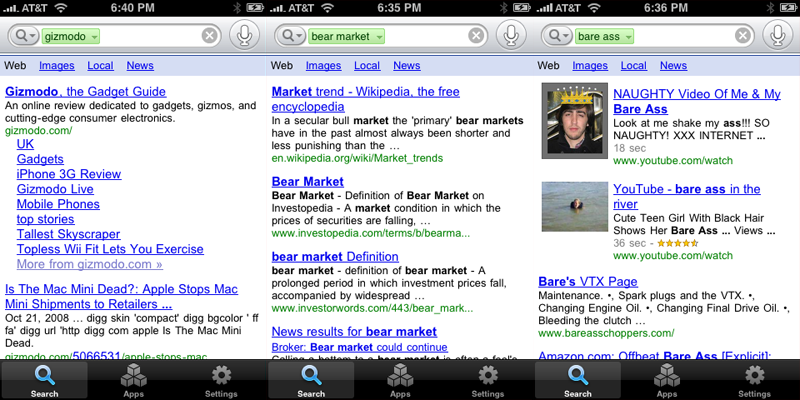Select the Search tab icon in bear market screen

[x=311, y=381]
